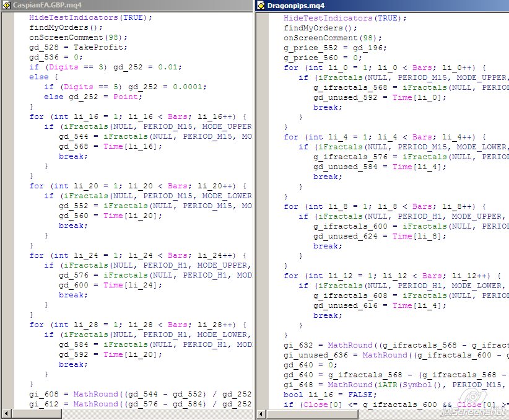
Task: Click the 'gd_584 = iFractals' line
Action: (155, 344)
